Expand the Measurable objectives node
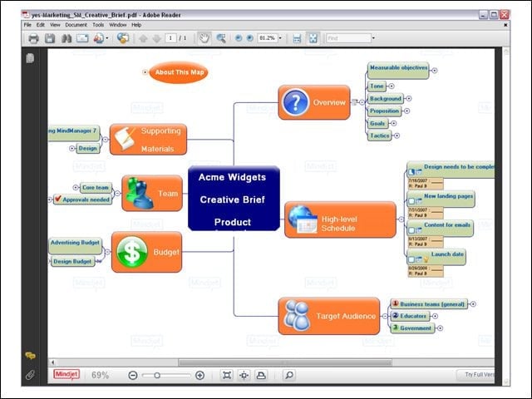Viewport: 532px width, 399px height. click(434, 71)
